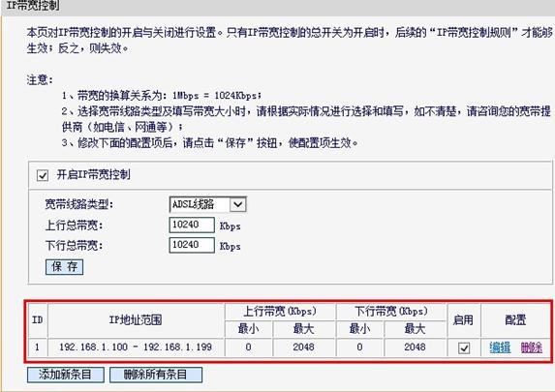Click the 2048 value under 上行带宽 最大
The width and height of the screenshot is (555, 392).
click(x=304, y=347)
